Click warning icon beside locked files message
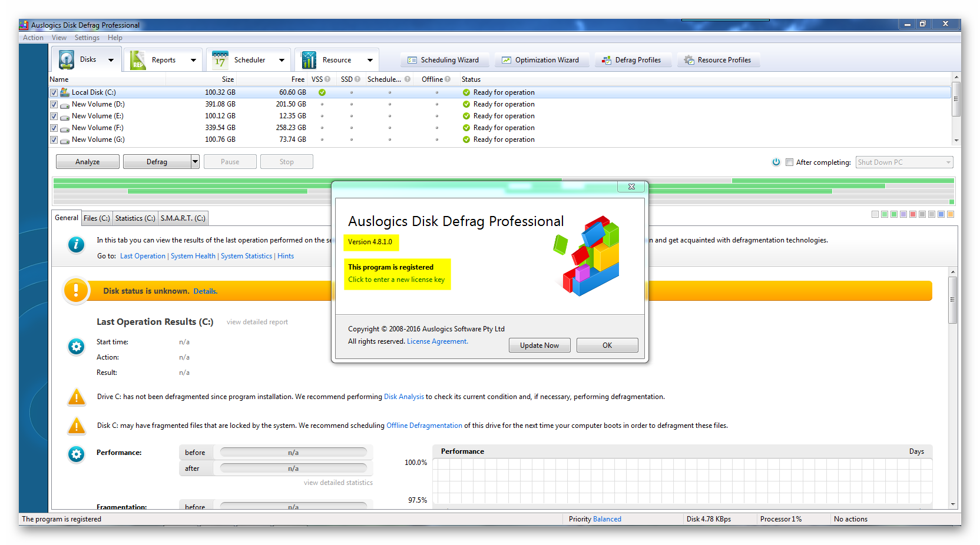The width and height of the screenshot is (980, 545). pyautogui.click(x=76, y=426)
